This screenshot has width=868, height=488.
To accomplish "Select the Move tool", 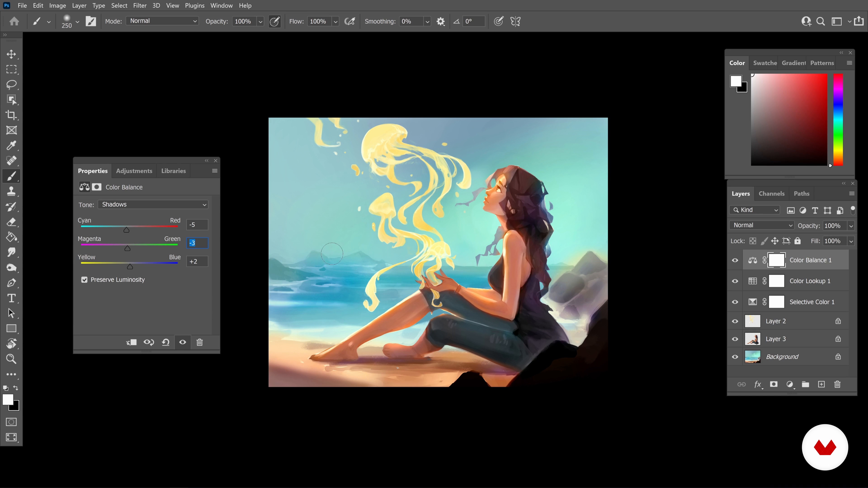I will 12,54.
